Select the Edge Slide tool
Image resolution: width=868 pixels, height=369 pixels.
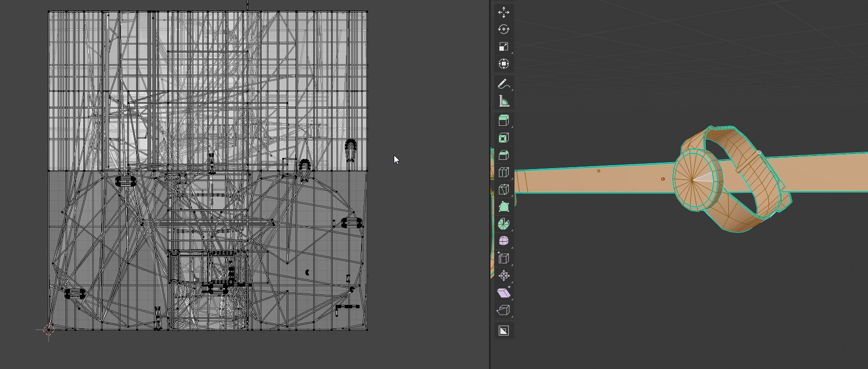coord(503,258)
